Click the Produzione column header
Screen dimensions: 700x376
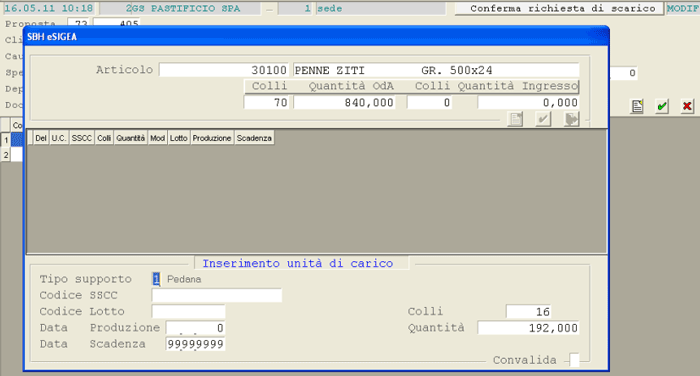tap(212, 138)
